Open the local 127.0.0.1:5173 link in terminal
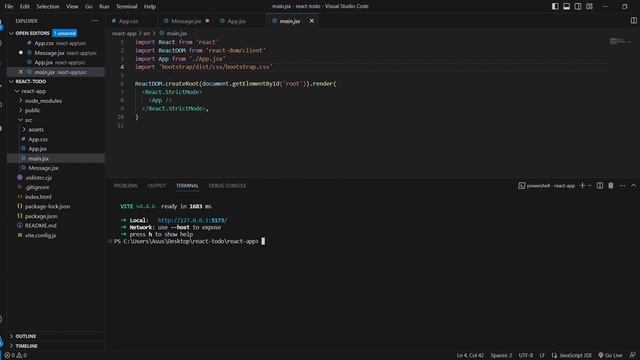The image size is (640, 360). coord(192,220)
